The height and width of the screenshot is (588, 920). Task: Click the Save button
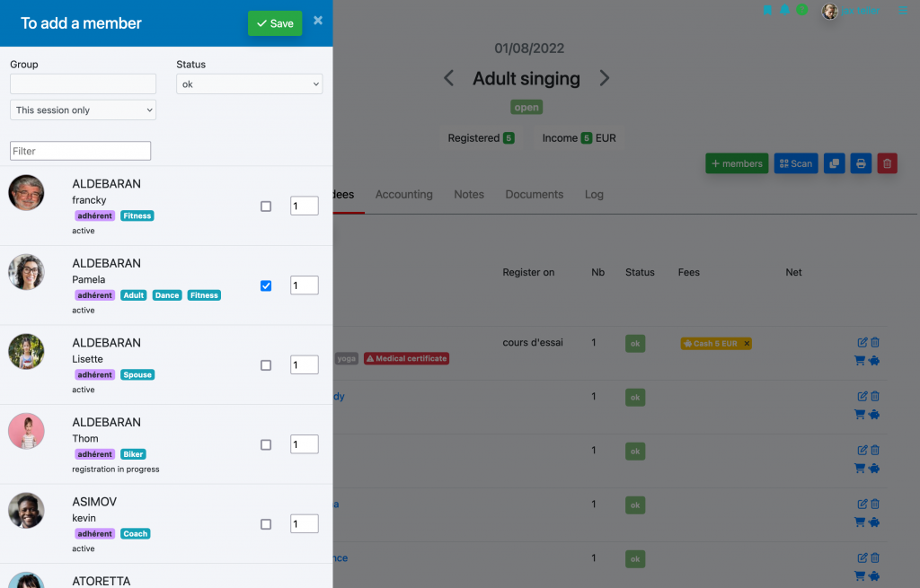coord(275,23)
